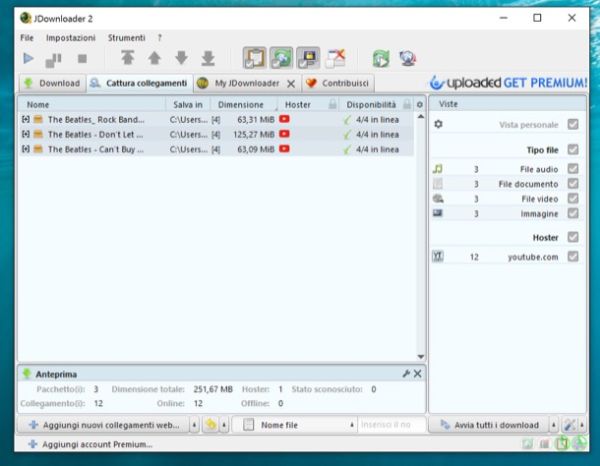Screen dimensions: 600x466
Task: Close the My JDownloader tab
Action: click(x=291, y=84)
